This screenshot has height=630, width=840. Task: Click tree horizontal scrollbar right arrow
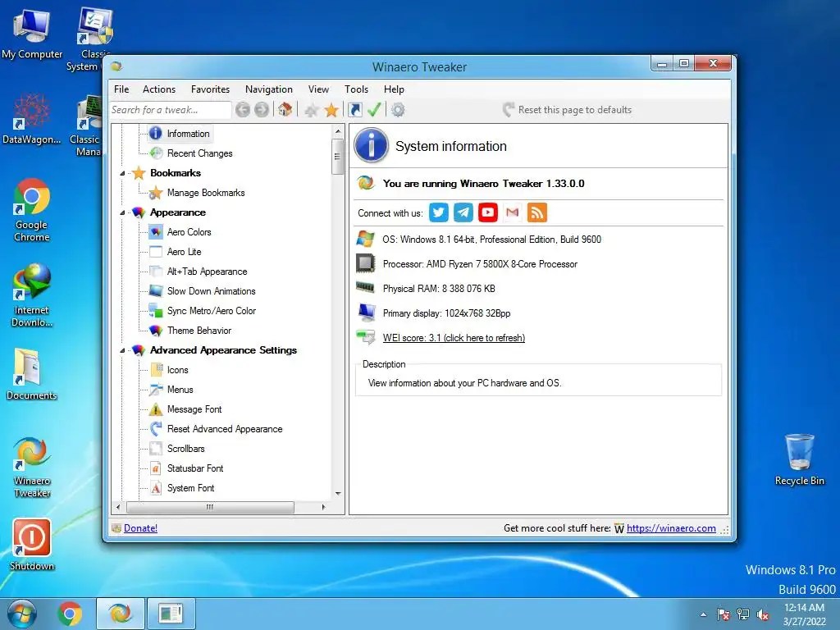tap(323, 507)
